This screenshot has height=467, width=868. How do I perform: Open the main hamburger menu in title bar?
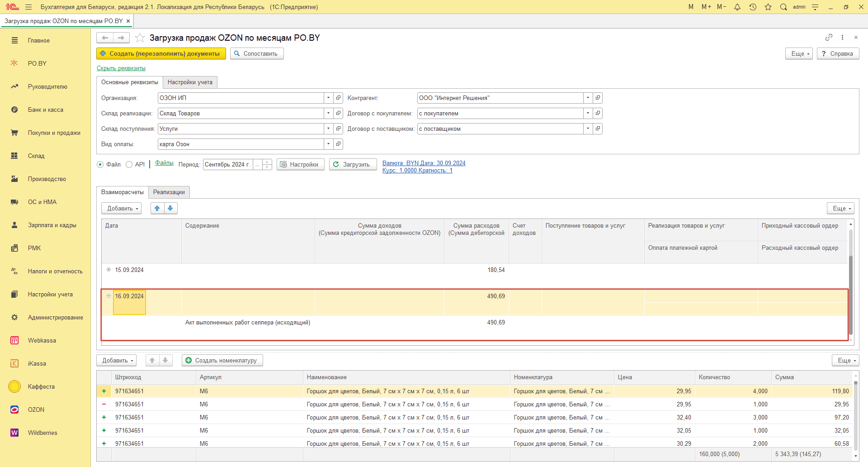[28, 7]
